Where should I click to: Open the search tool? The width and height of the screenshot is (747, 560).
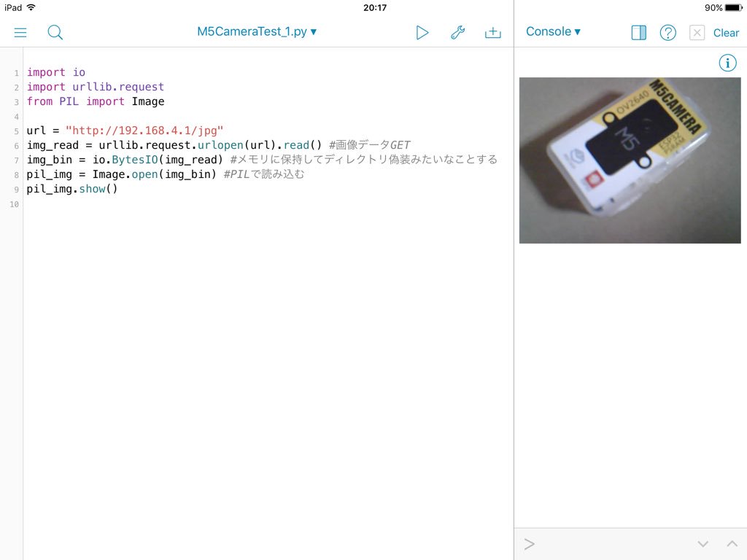coord(55,32)
